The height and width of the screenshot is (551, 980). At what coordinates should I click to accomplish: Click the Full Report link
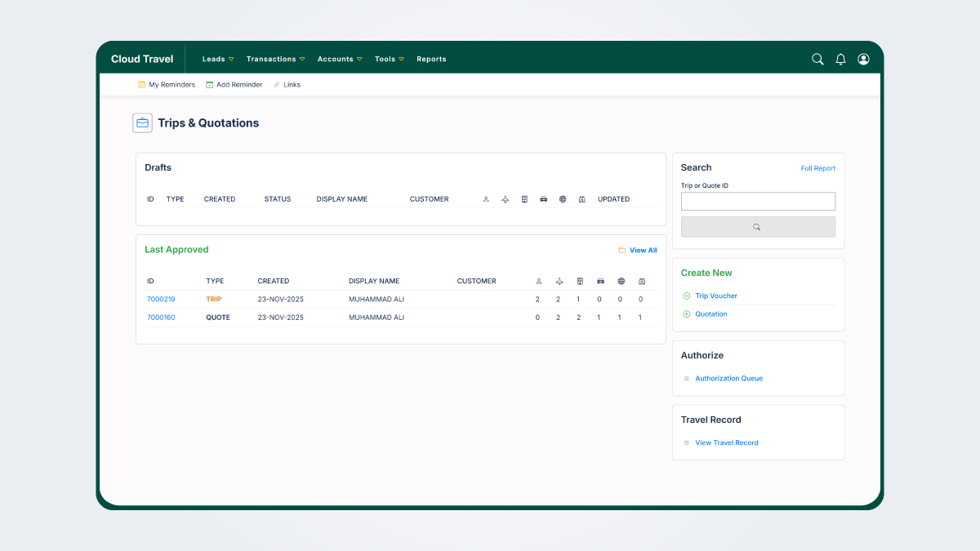(x=817, y=169)
